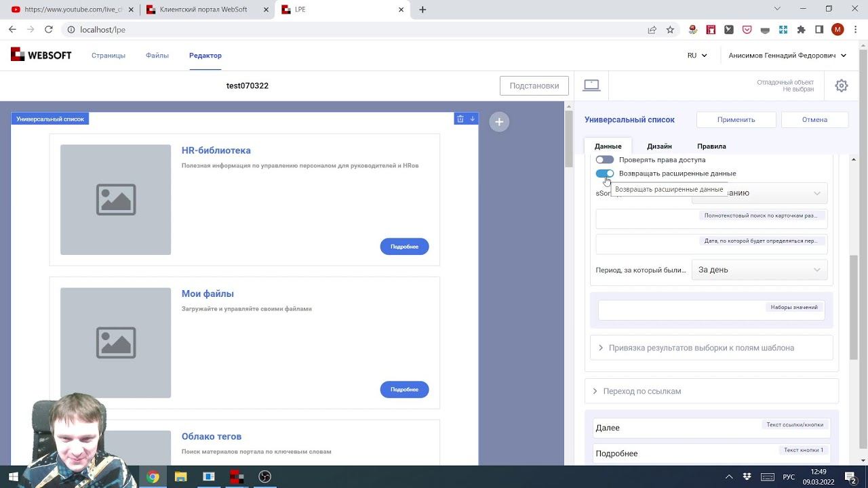Viewport: 868px width, 488px height.
Task: Share this page icon in address bar
Action: [652, 29]
